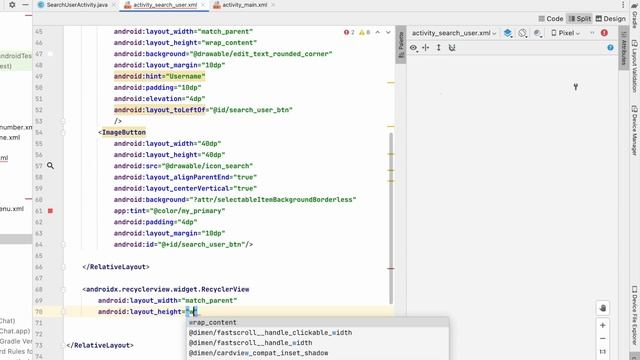
Task: Click the red errors count indicator in editor
Action: [x=349, y=32]
